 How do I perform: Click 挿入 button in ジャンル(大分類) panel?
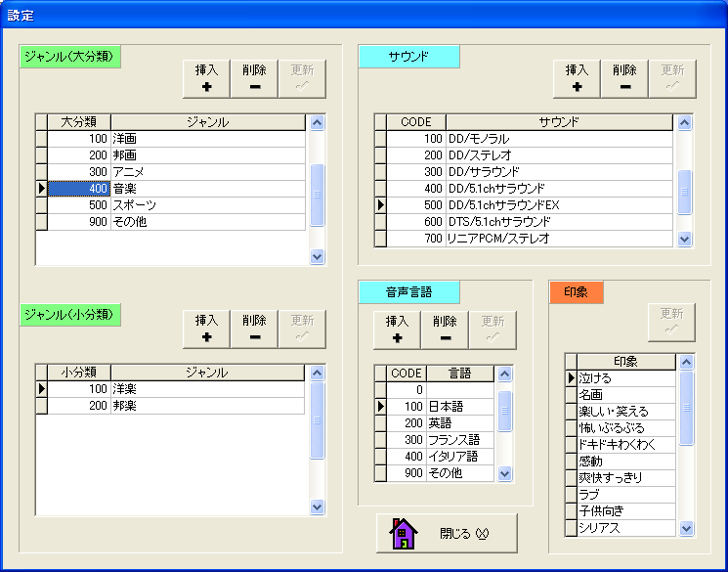pos(206,79)
